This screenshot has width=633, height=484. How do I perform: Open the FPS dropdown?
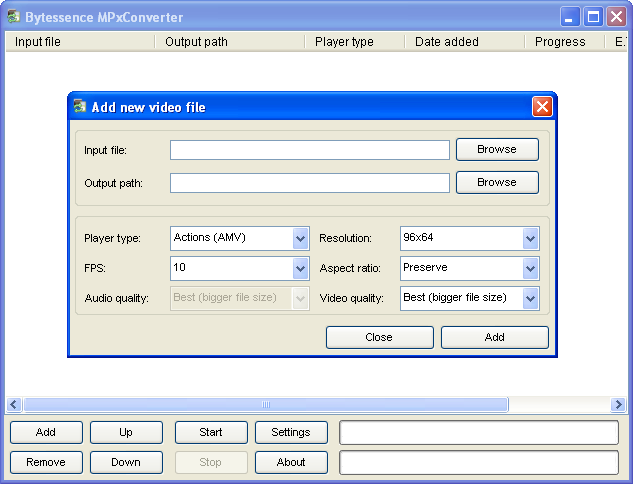pyautogui.click(x=300, y=268)
